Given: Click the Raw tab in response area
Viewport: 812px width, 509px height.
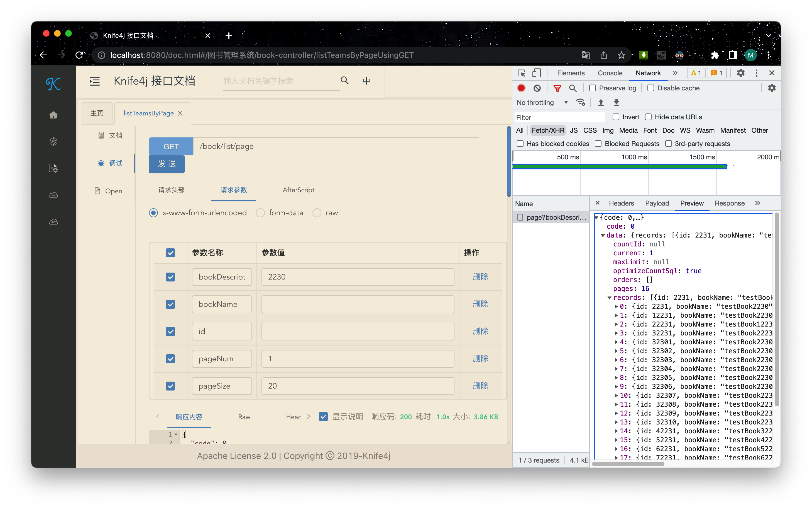Looking at the screenshot, I should coord(244,417).
